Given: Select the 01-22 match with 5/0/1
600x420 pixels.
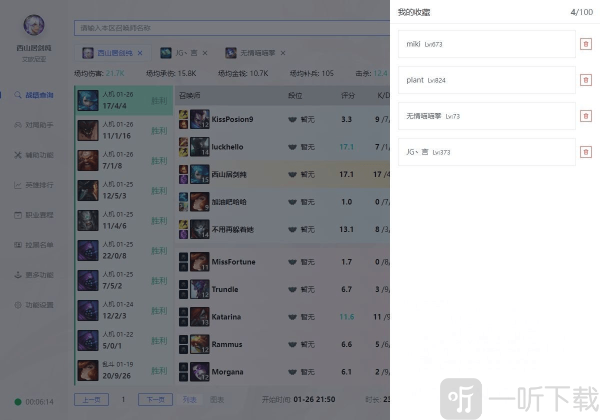Looking at the screenshot, I should 124,340.
